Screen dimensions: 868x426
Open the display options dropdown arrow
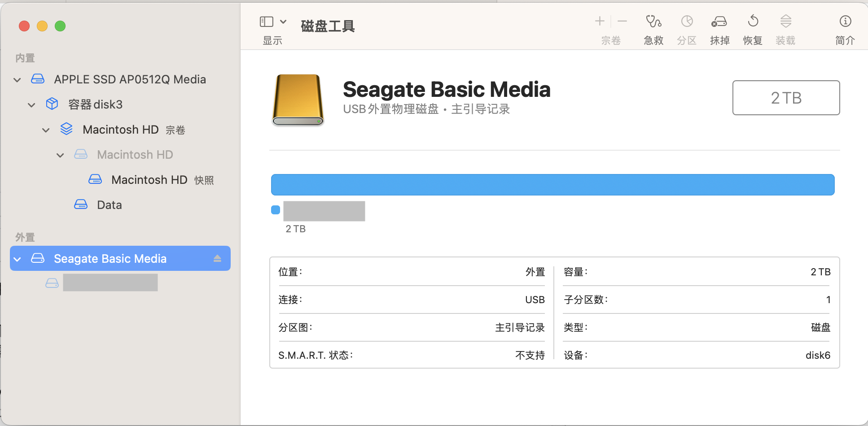283,22
